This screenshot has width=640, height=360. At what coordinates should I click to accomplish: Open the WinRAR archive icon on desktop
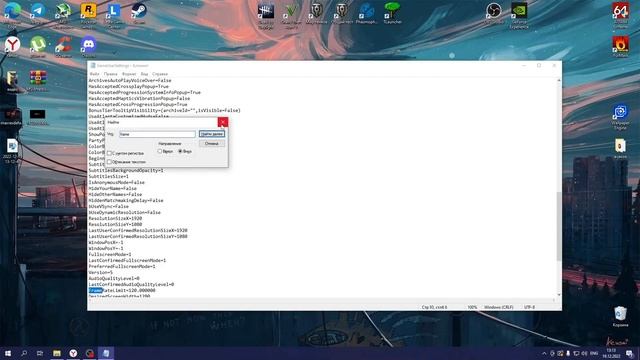click(x=38, y=78)
